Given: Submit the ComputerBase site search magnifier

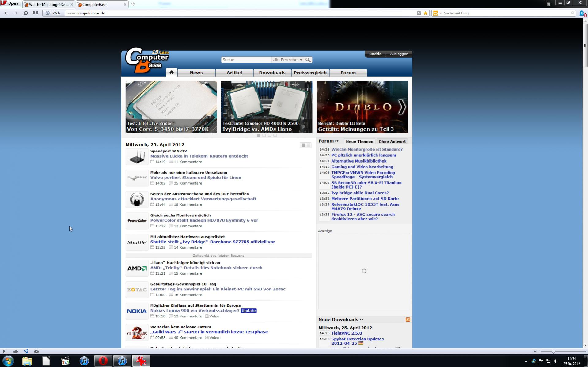Looking at the screenshot, I should pyautogui.click(x=308, y=60).
